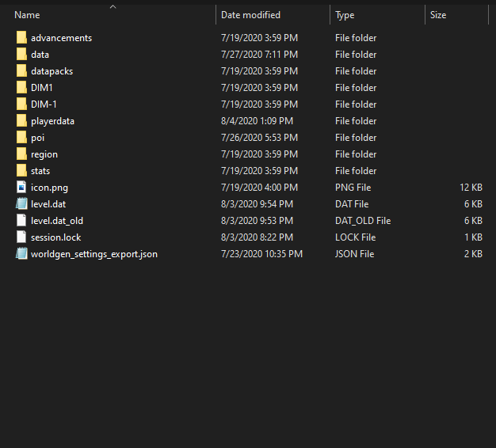This screenshot has width=496, height=448.
Task: Click the playerdata folder icon
Action: coord(21,121)
